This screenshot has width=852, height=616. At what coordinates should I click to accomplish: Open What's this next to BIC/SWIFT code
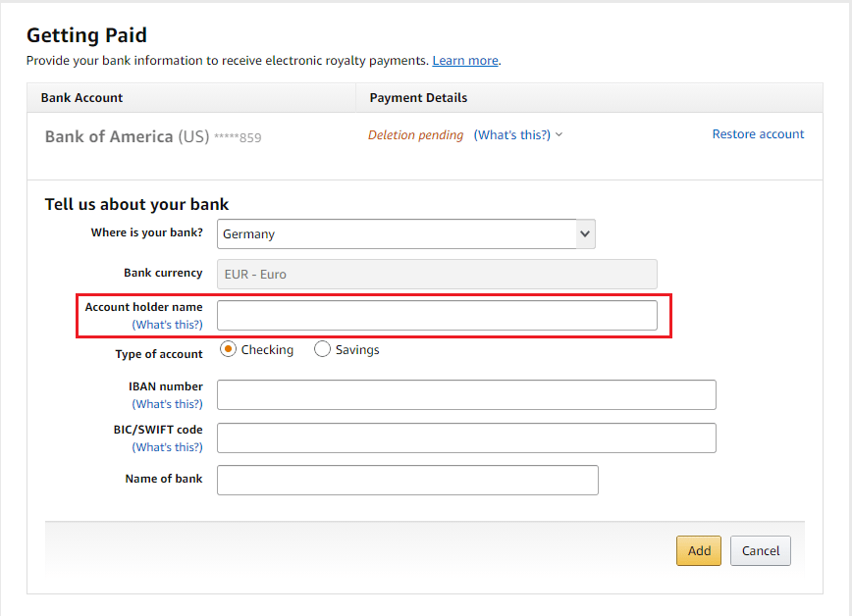pyautogui.click(x=167, y=446)
